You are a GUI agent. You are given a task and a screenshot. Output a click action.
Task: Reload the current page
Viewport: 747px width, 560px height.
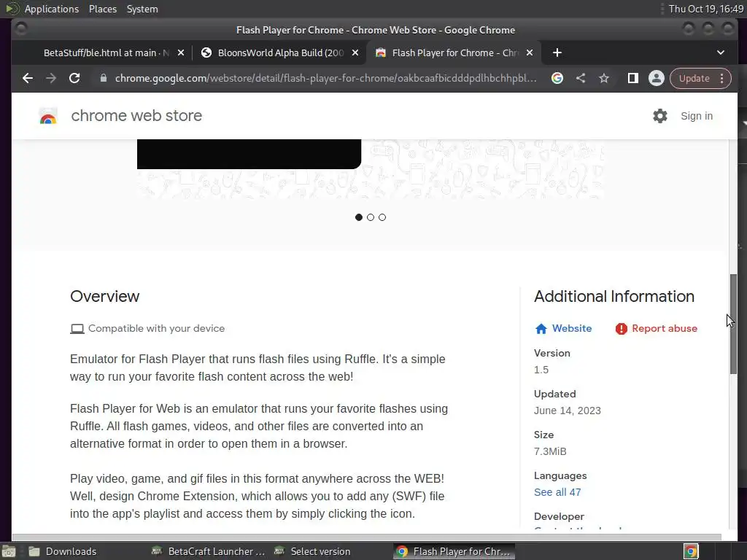pyautogui.click(x=74, y=78)
